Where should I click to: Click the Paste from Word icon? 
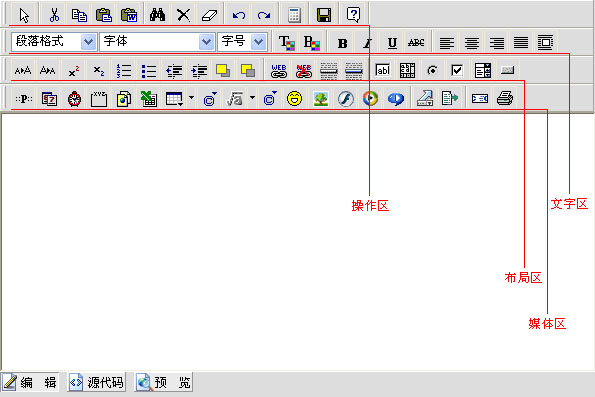click(x=129, y=15)
